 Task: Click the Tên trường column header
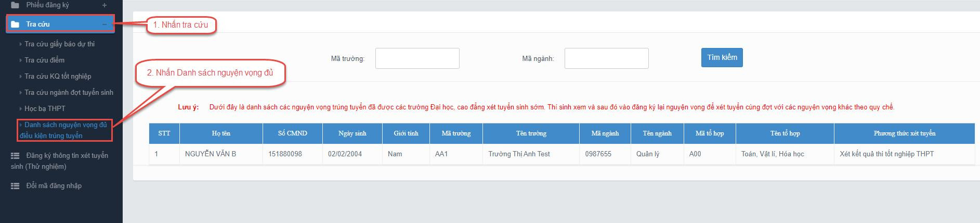tap(531, 133)
